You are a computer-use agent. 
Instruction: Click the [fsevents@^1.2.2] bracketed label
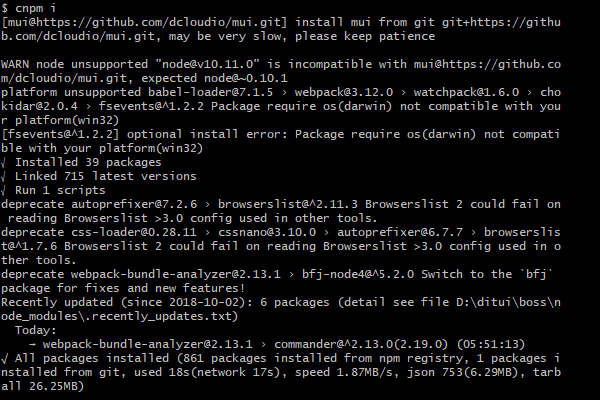point(60,134)
